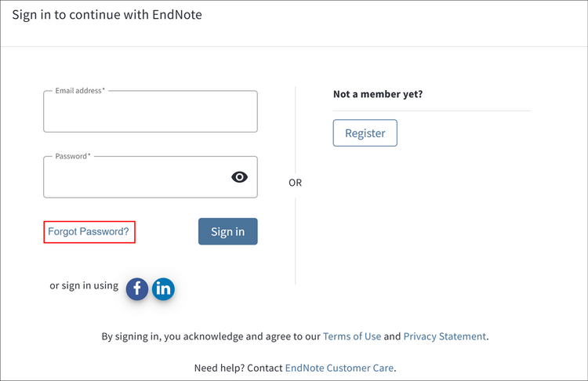Click the divider line under 'Not a member yet?'
The image size is (588, 381).
(x=432, y=111)
